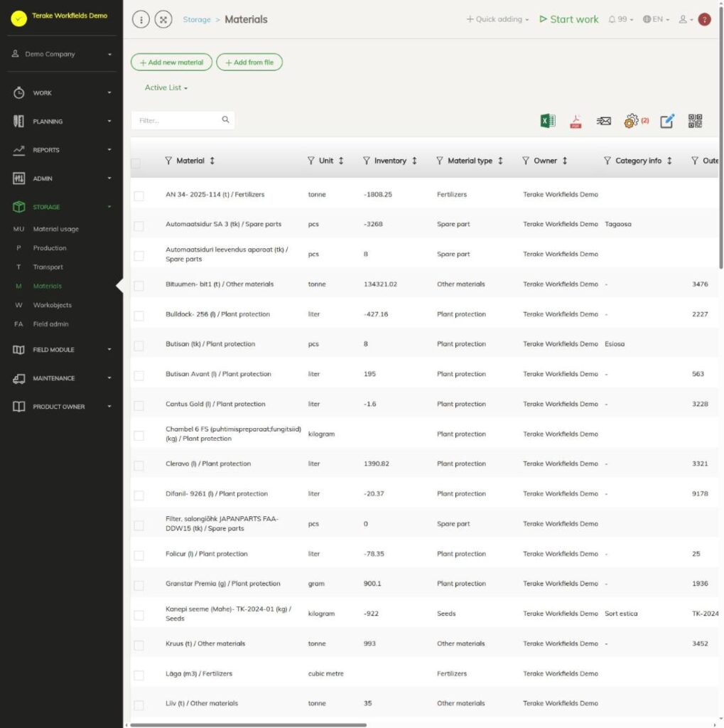Tick the Kruus row checkbox
Viewport: 724px width, 728px height.
139,646
